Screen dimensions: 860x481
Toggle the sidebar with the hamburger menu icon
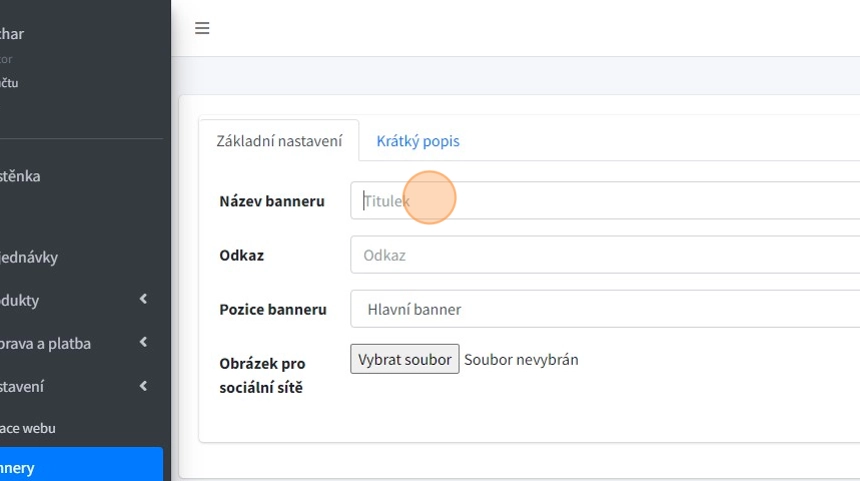coord(202,28)
